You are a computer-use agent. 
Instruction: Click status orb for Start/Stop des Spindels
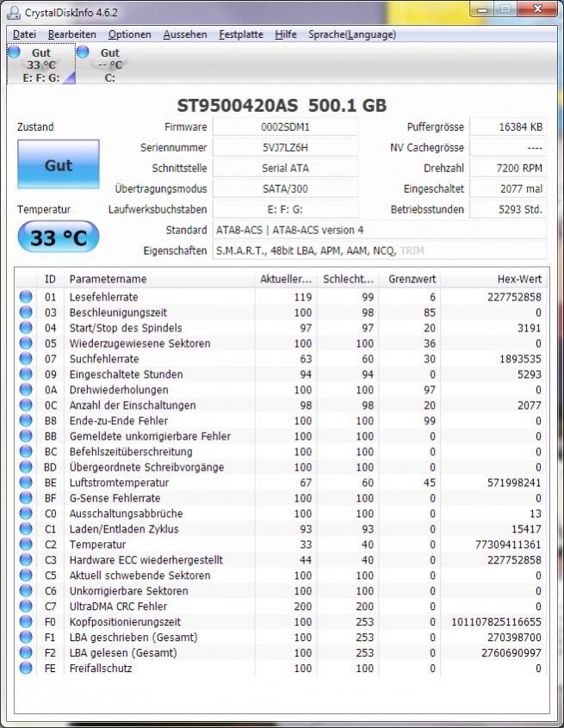click(x=26, y=327)
